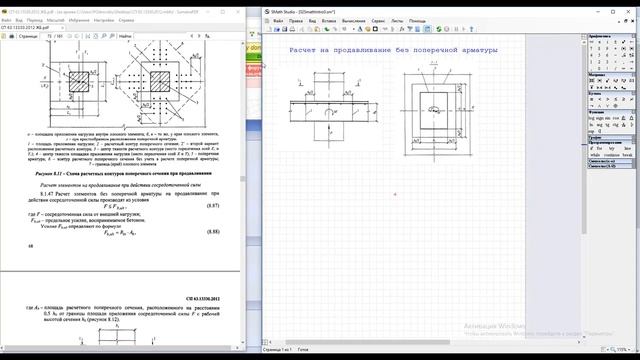Select the title text 'Расчет на продавливание'
640x360 pixels.
(x=340, y=50)
